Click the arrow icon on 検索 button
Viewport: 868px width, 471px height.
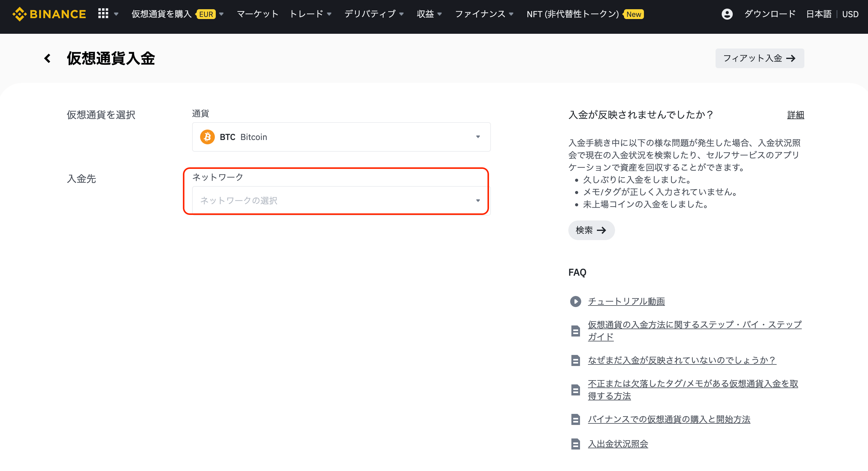click(601, 230)
